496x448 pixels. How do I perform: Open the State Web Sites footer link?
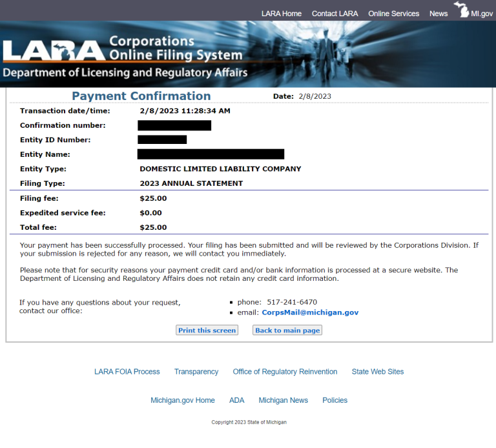pyautogui.click(x=378, y=372)
